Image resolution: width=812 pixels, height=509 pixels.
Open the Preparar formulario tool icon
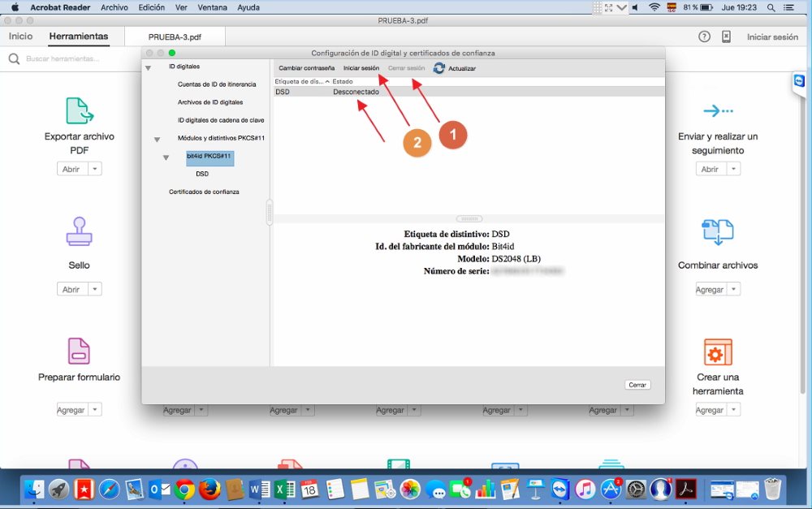click(x=80, y=351)
